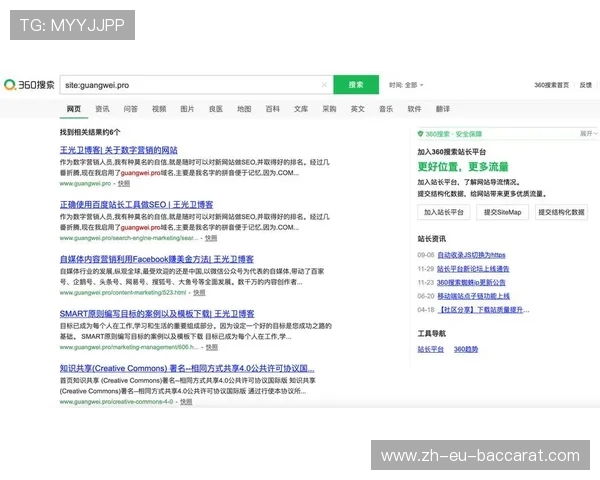Clear the search box with the X icon
The width and height of the screenshot is (600, 480).
324,85
